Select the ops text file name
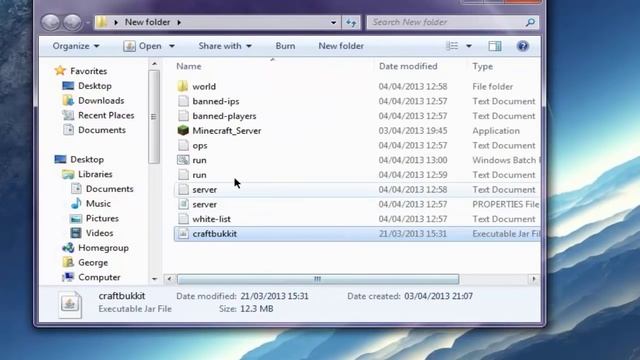 click(200, 145)
